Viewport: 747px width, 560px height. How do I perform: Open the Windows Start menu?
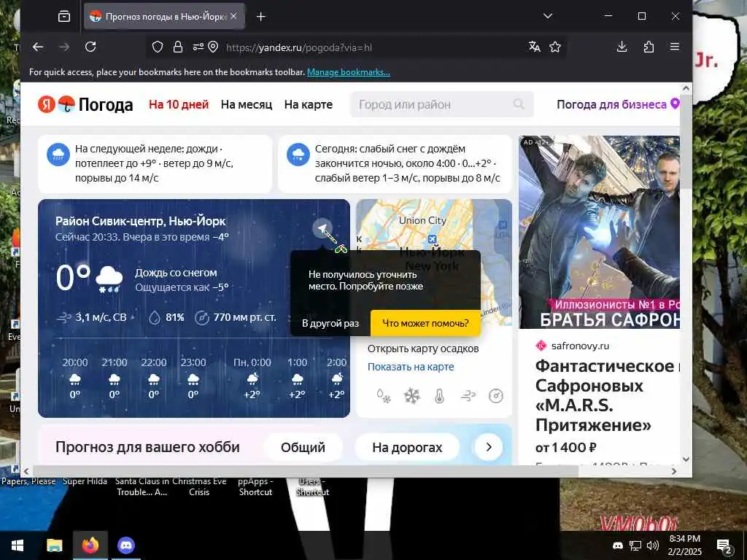(18, 545)
